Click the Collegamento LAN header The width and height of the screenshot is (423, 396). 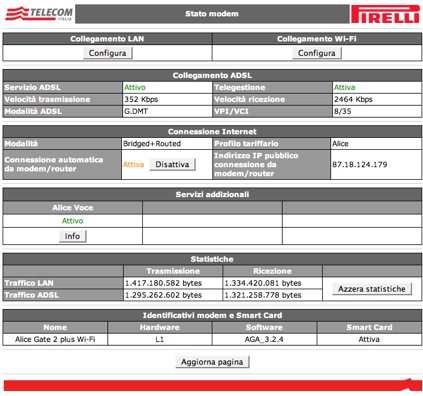[107, 39]
